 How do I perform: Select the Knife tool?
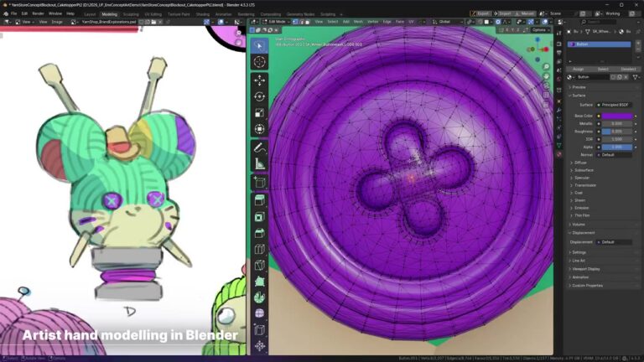(259, 265)
